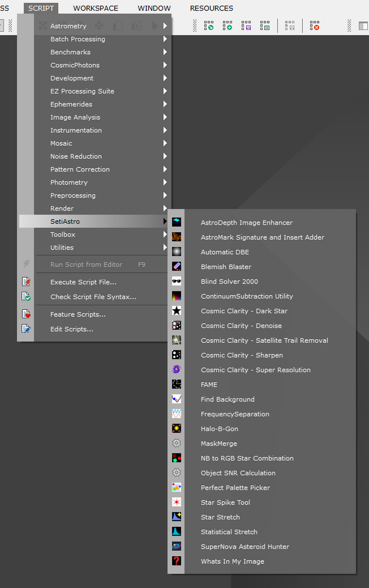Expand the Benchmarks submenu arrow
This screenshot has height=588, width=369.
(165, 52)
